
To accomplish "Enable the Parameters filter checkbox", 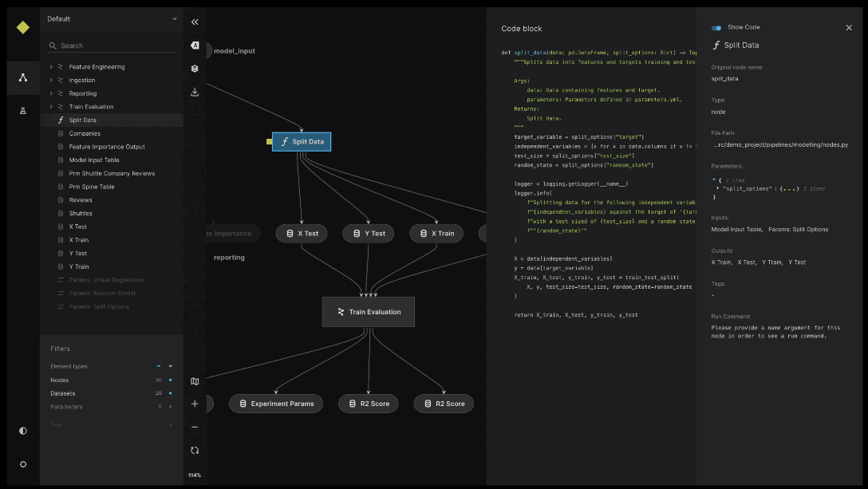I will (170, 407).
